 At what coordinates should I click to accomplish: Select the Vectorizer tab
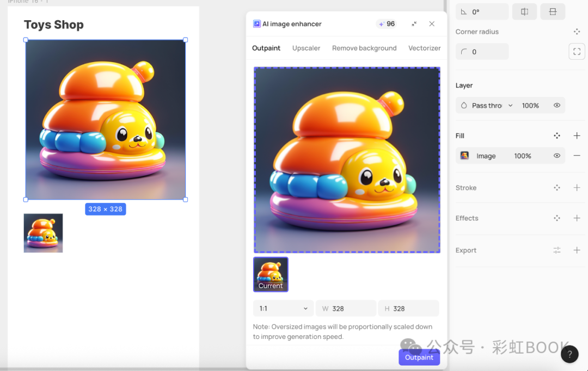tap(424, 48)
